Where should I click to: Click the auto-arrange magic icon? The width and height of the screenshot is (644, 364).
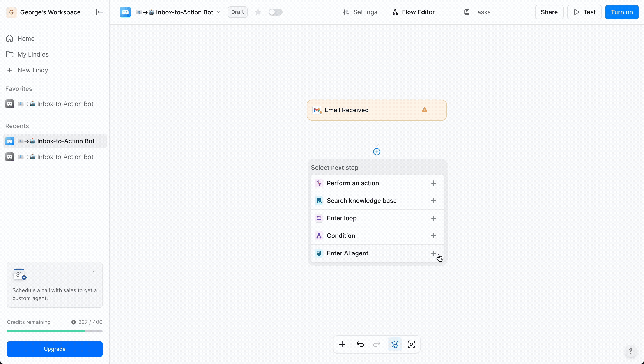click(x=395, y=344)
